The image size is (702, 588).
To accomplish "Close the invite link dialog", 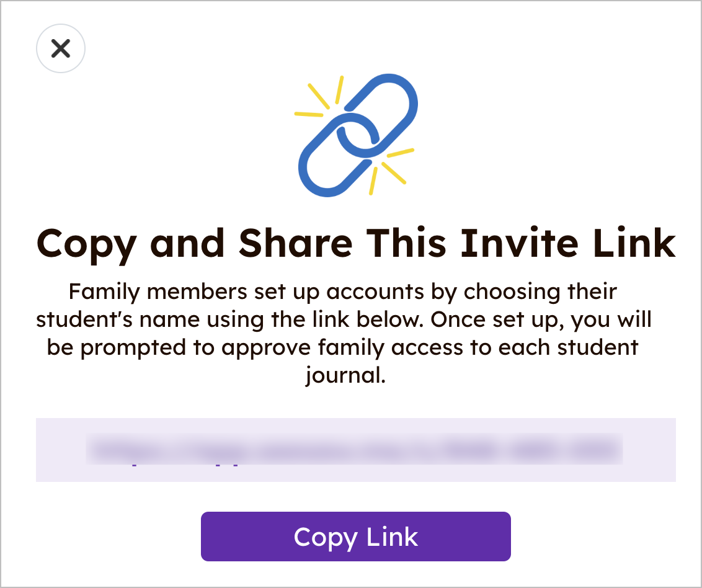I will [60, 48].
